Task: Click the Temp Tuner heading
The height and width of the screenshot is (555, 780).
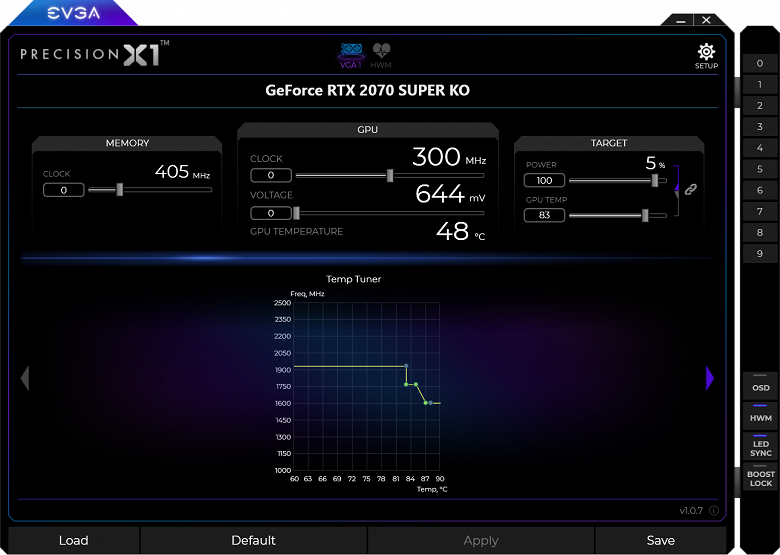Action: coord(354,279)
